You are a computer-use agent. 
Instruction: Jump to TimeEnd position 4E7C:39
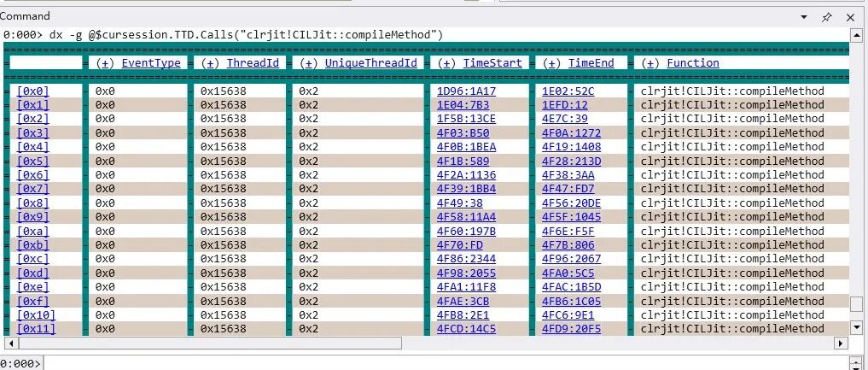click(565, 119)
